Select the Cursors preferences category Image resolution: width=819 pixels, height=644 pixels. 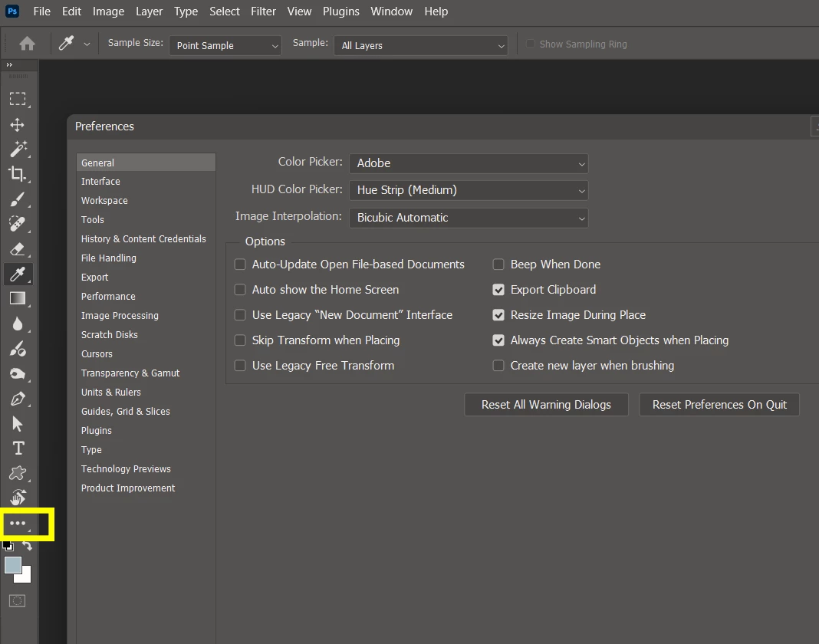(146, 353)
